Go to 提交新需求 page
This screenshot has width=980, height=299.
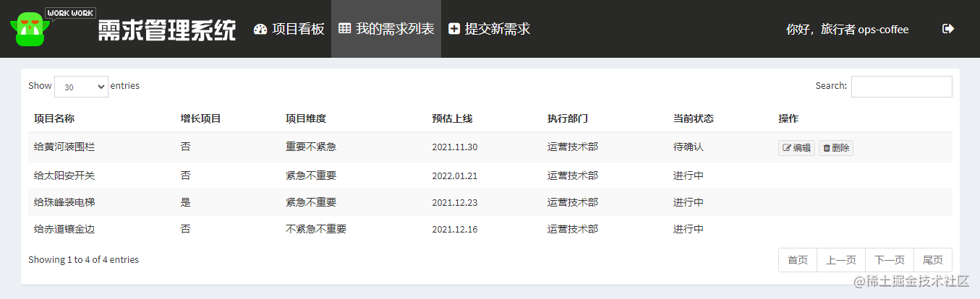pyautogui.click(x=490, y=29)
